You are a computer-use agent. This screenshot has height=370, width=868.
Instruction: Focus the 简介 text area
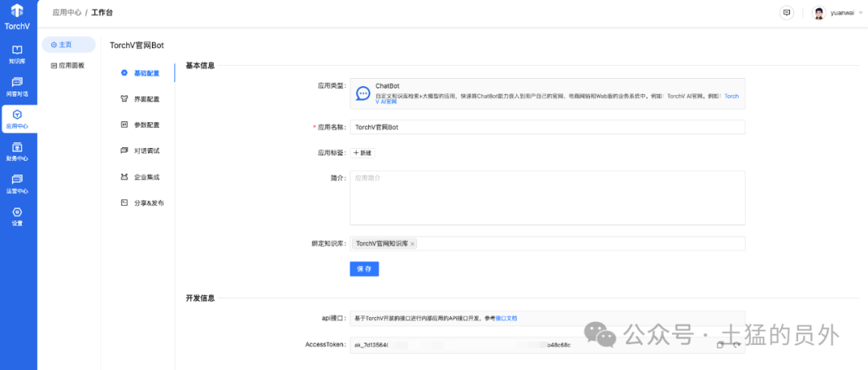pyautogui.click(x=547, y=198)
